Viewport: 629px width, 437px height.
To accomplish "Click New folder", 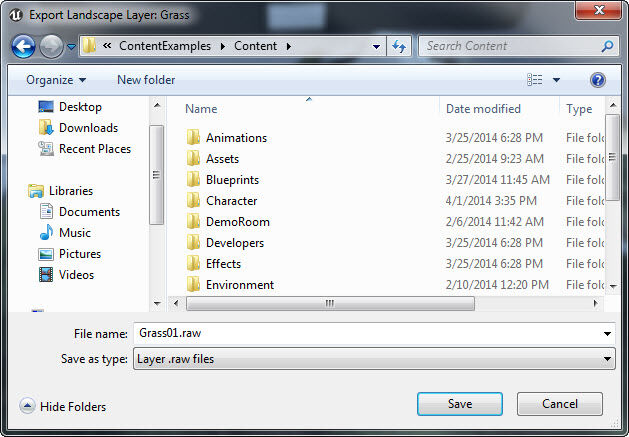I will (146, 80).
